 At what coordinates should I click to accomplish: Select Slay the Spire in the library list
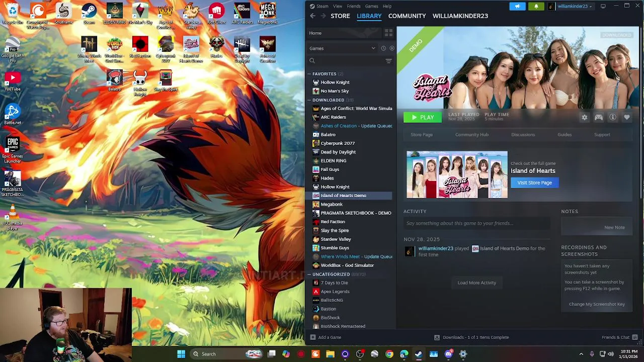coord(350,231)
